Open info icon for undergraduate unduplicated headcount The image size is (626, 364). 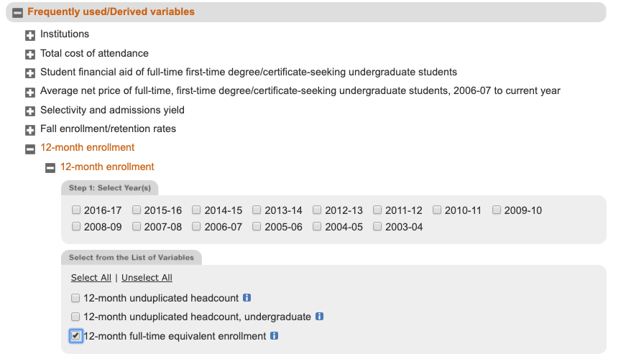point(319,316)
